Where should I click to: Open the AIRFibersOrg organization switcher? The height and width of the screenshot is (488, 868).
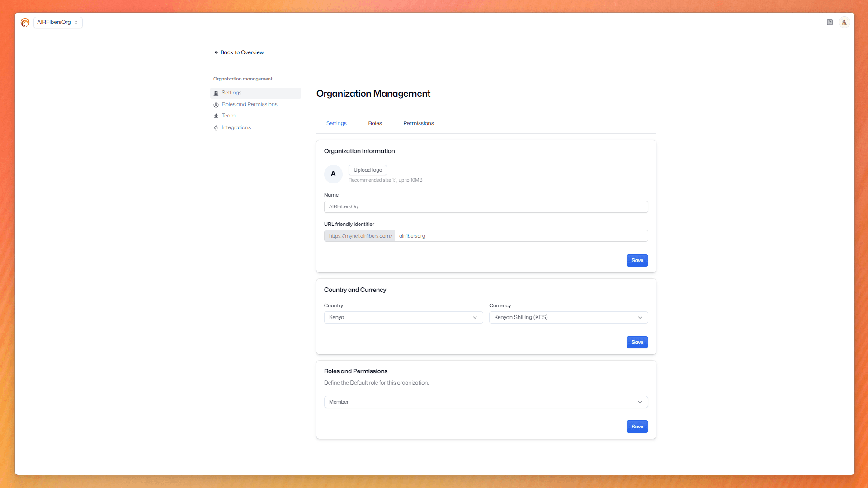[58, 23]
